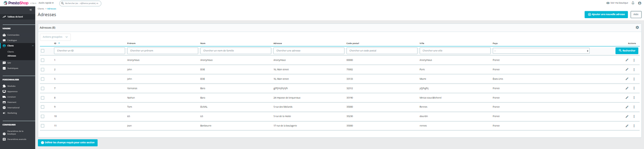The height and width of the screenshot is (149, 644).
Task: Click the Chercher un prénom filter field
Action: coord(163,50)
